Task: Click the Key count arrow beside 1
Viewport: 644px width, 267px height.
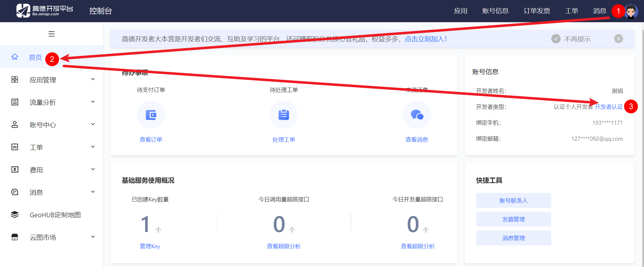Action: (158, 230)
